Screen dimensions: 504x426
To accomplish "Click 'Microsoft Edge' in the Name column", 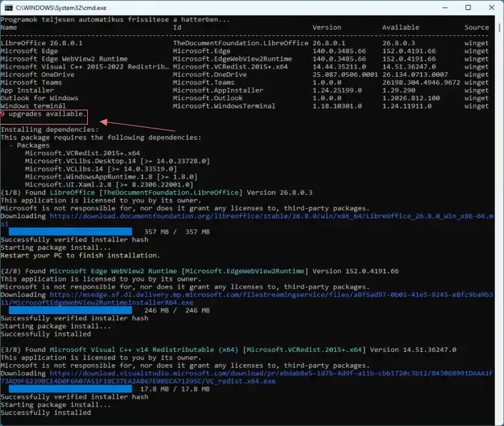I will click(29, 51).
